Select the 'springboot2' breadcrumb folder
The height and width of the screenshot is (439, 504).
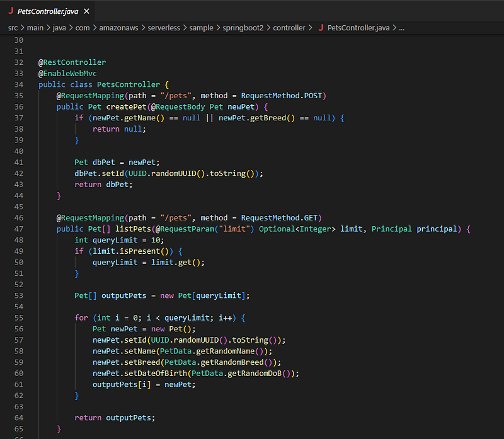244,28
